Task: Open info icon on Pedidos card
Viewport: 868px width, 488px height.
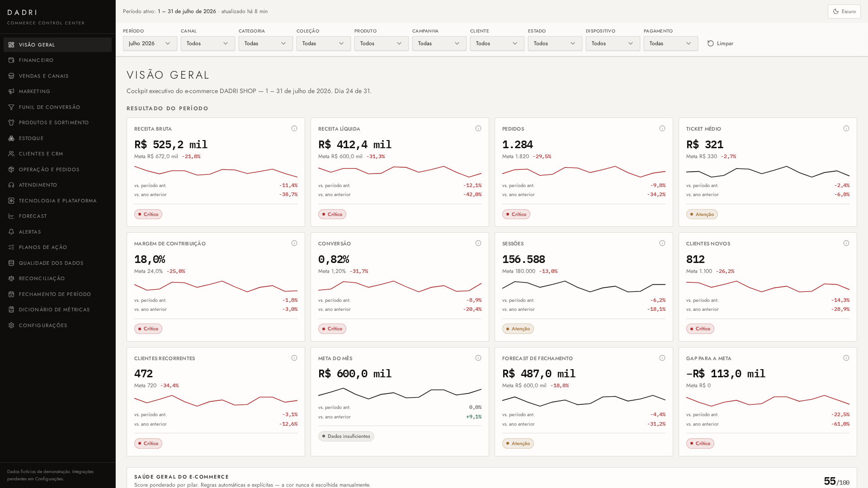Action: point(662,129)
